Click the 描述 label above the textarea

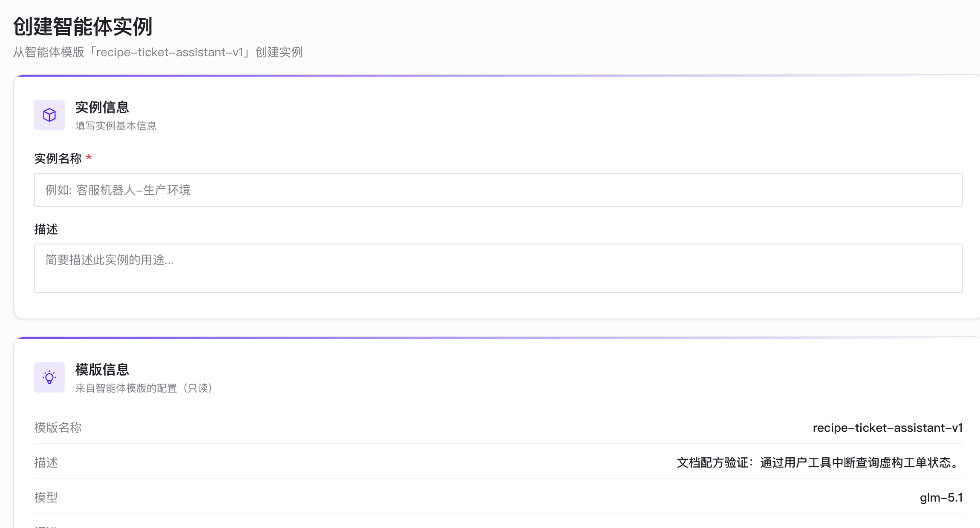click(46, 229)
